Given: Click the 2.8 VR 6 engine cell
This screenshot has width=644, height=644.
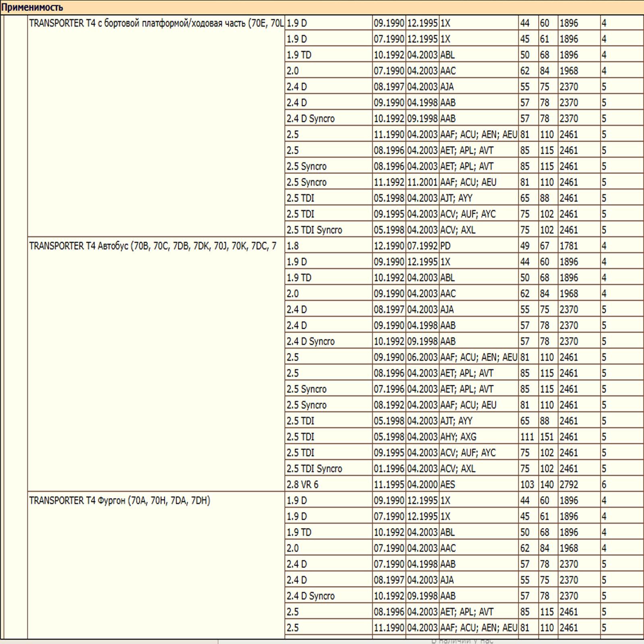Looking at the screenshot, I should (x=328, y=485).
